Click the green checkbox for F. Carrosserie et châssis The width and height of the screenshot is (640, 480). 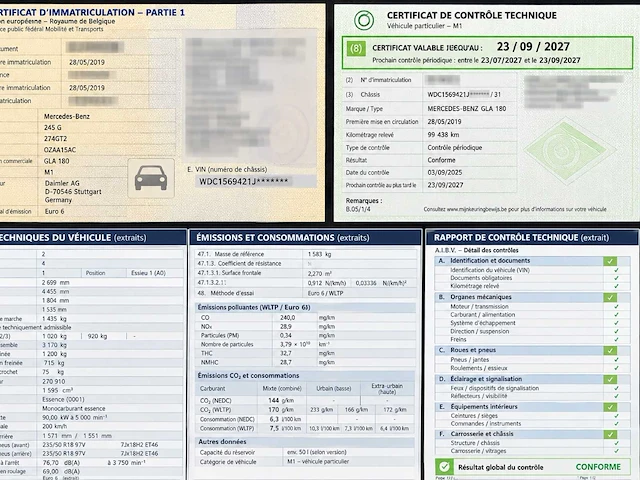click(x=610, y=435)
